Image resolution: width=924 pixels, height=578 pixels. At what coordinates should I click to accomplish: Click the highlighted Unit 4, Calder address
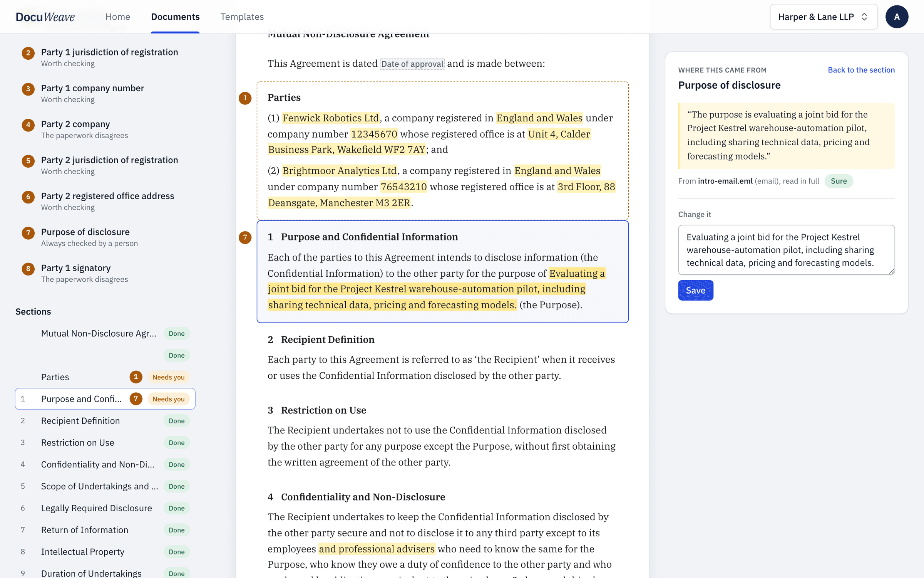pos(559,134)
